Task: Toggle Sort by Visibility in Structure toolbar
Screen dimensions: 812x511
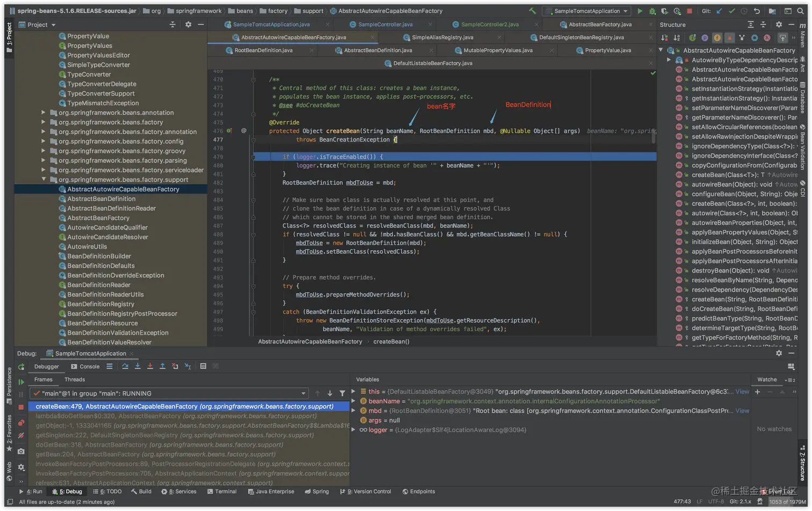Action: click(x=664, y=38)
